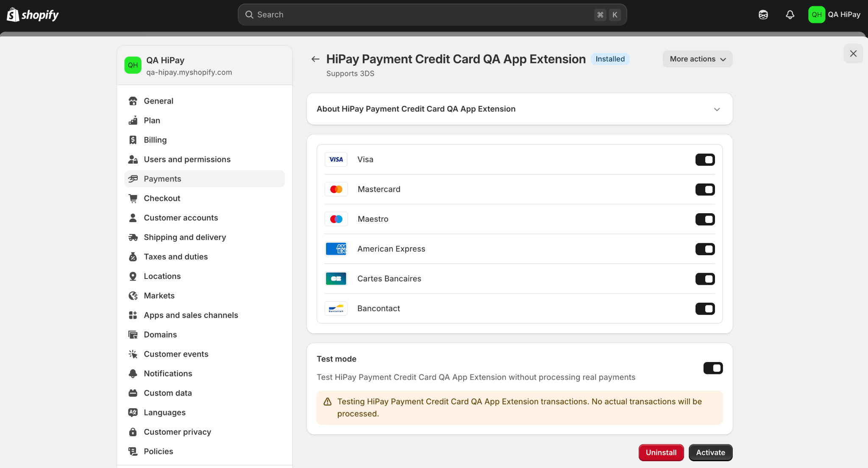Click the Activate button
Screen dimensions: 868x468
point(711,452)
